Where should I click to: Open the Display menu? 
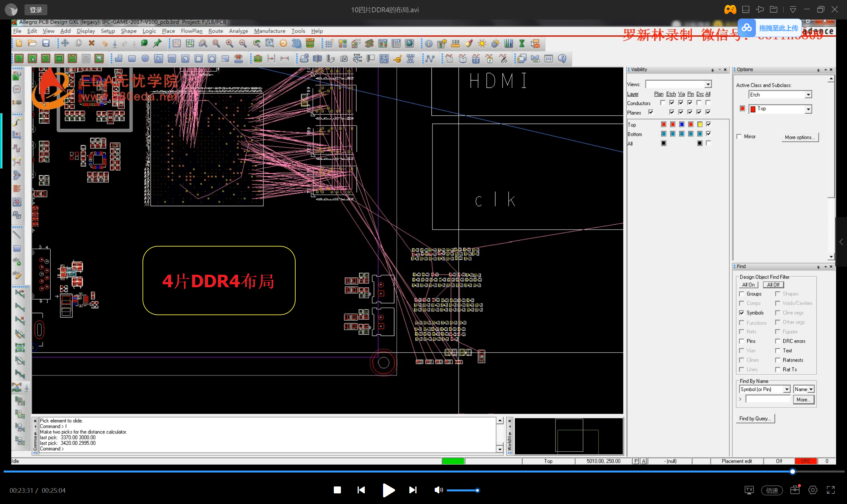pos(86,31)
